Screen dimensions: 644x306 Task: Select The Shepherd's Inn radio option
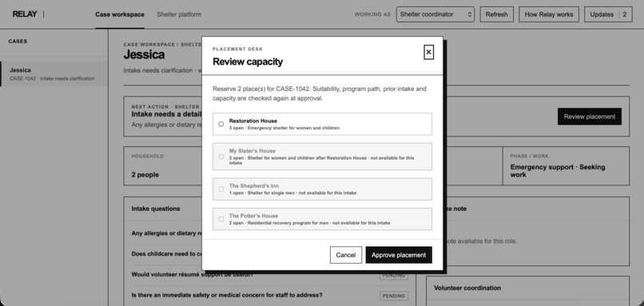[221, 189]
